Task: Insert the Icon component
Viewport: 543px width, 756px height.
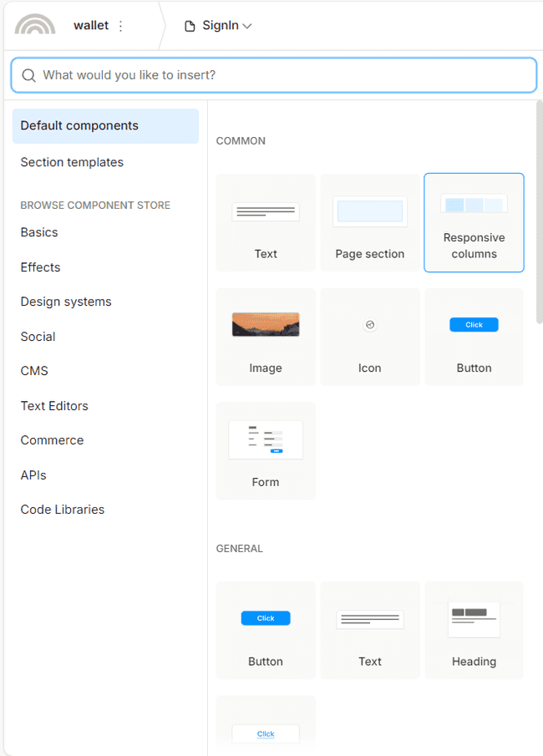Action: point(370,337)
